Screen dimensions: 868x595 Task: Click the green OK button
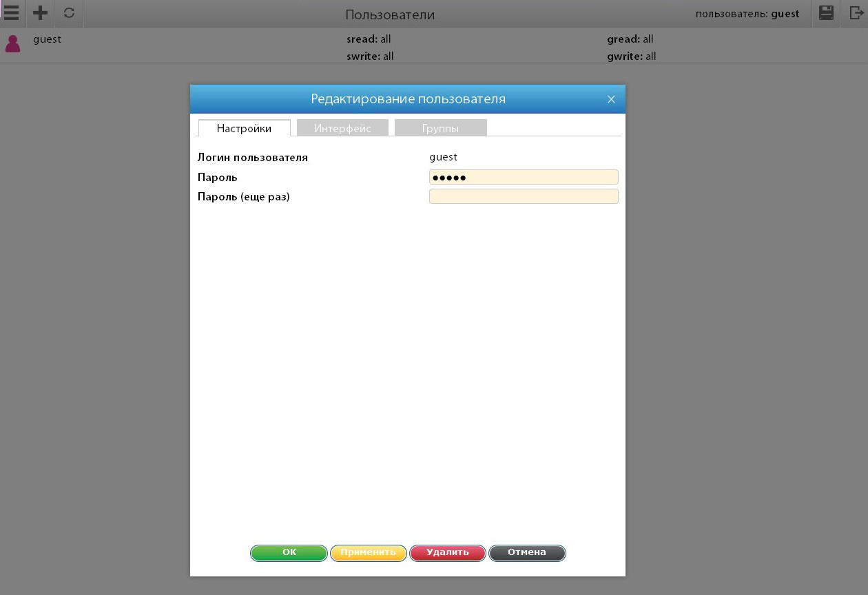289,553
